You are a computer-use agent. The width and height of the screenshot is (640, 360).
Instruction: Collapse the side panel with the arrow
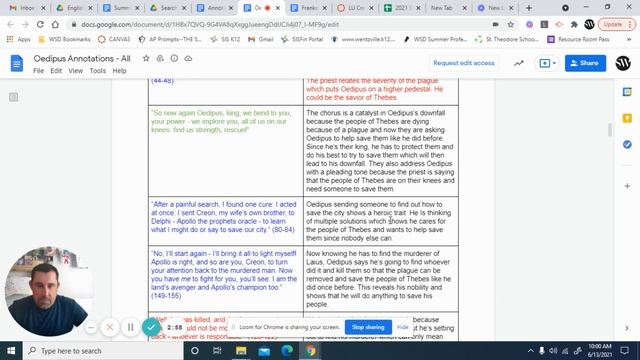[x=627, y=328]
